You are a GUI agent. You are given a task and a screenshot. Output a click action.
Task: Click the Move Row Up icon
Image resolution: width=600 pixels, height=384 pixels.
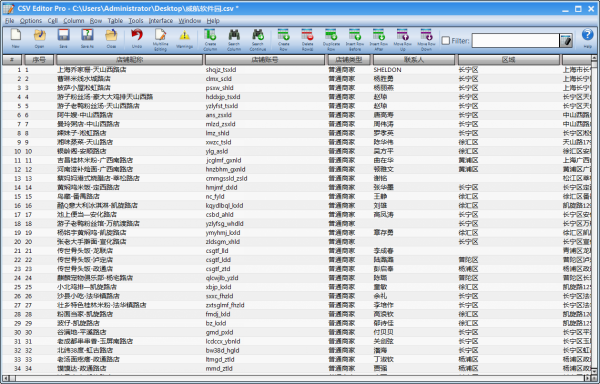pos(403,39)
